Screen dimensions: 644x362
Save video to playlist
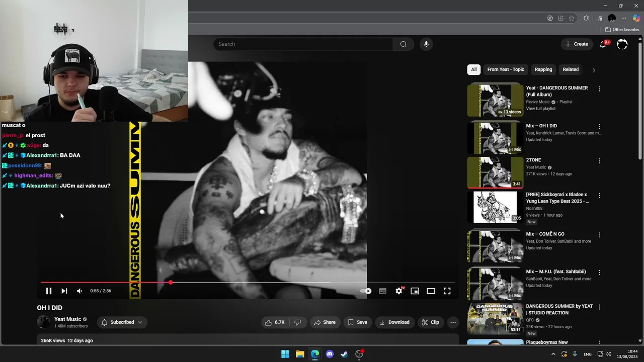(x=357, y=322)
